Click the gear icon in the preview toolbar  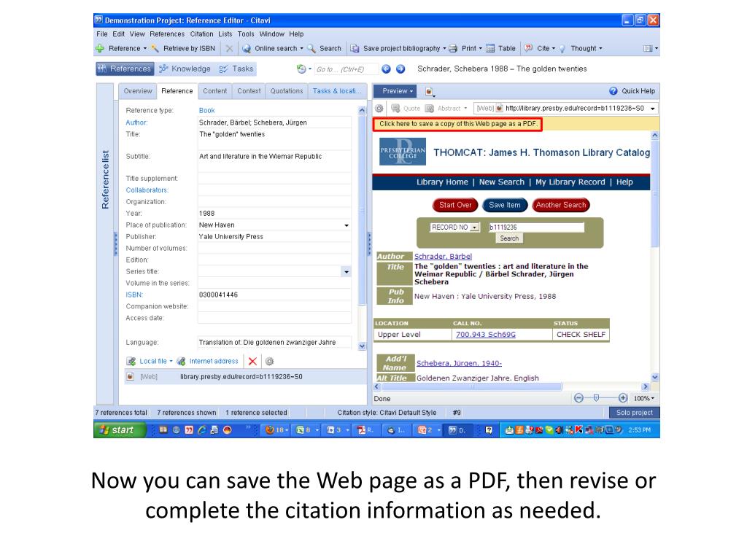coord(379,108)
